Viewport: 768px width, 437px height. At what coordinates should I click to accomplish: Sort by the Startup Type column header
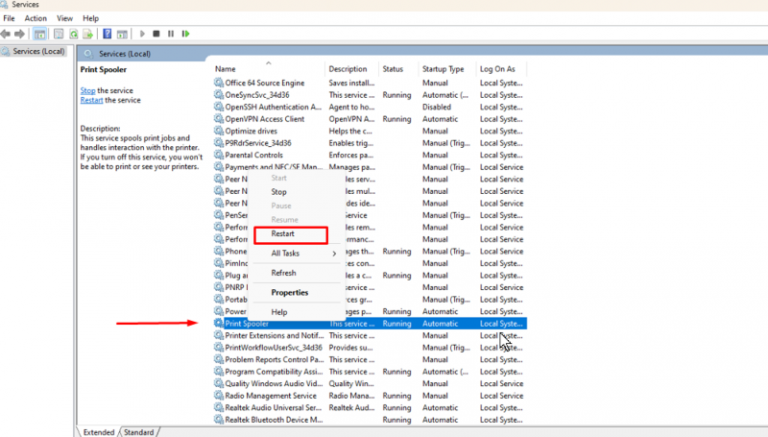pos(443,69)
